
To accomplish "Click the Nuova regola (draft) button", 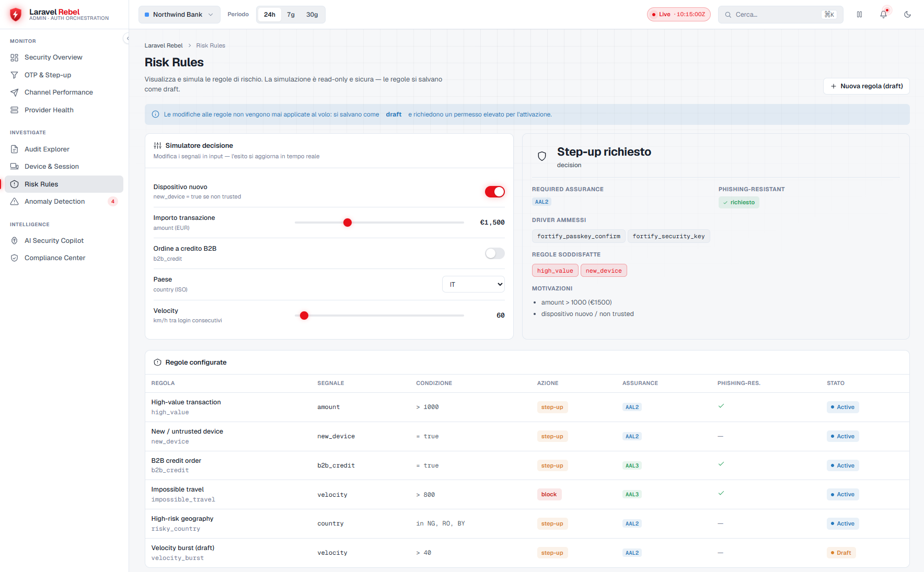I will 867,86.
